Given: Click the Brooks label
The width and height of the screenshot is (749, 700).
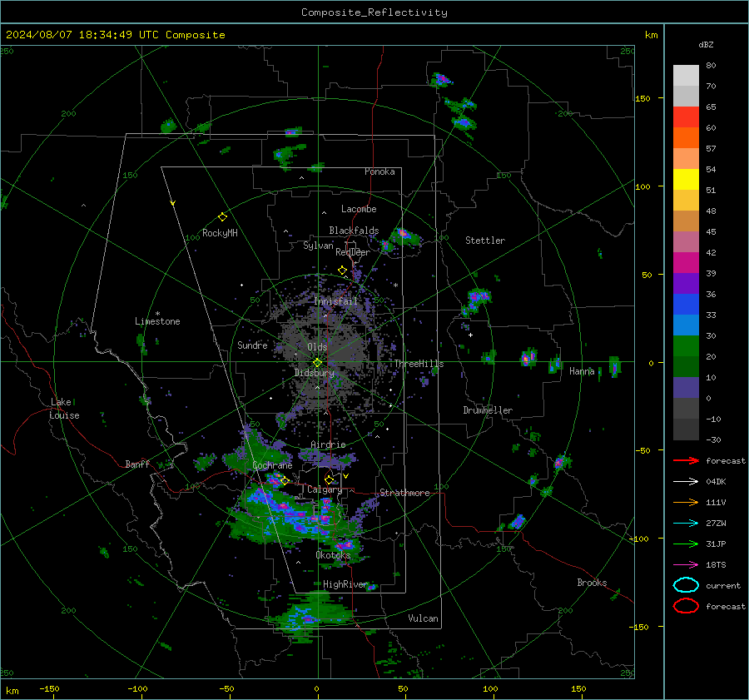Looking at the screenshot, I should point(592,583).
